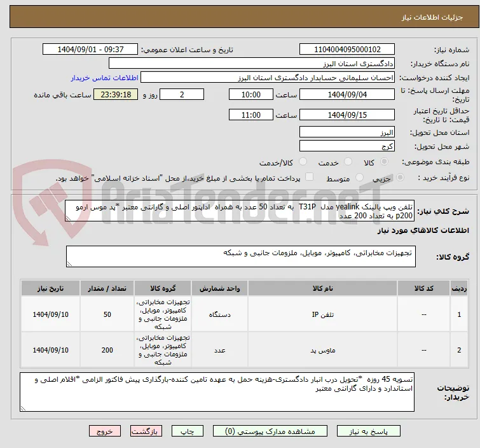Click the date cell in تلفن IP row
The width and height of the screenshot is (480, 448).
[50, 314]
